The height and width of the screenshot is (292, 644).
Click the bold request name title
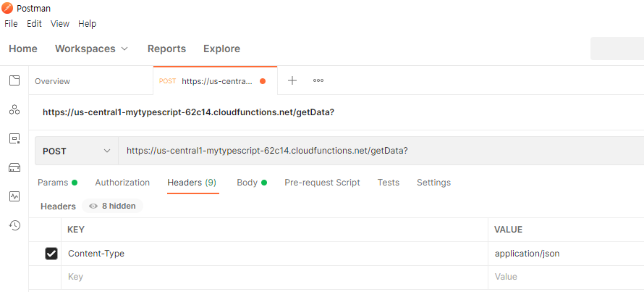point(189,112)
